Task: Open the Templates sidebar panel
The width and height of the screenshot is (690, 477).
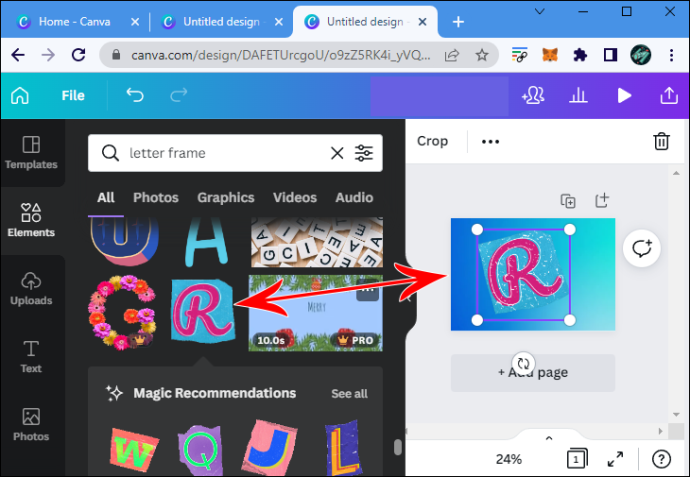Action: [31, 152]
